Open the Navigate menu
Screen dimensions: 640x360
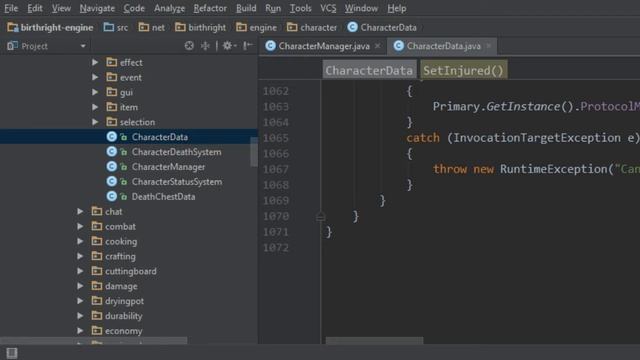point(97,8)
